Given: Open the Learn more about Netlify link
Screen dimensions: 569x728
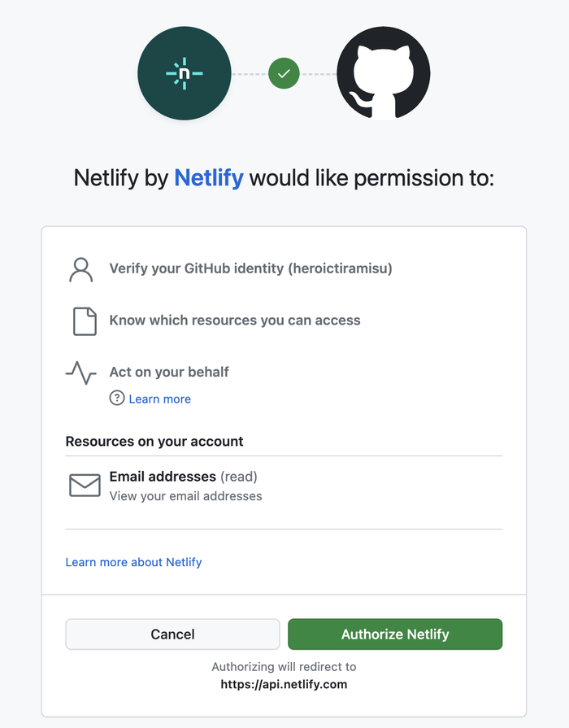Looking at the screenshot, I should coord(133,562).
